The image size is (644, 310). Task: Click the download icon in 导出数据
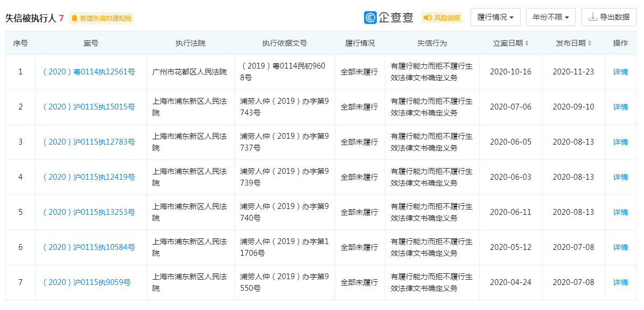[x=592, y=17]
